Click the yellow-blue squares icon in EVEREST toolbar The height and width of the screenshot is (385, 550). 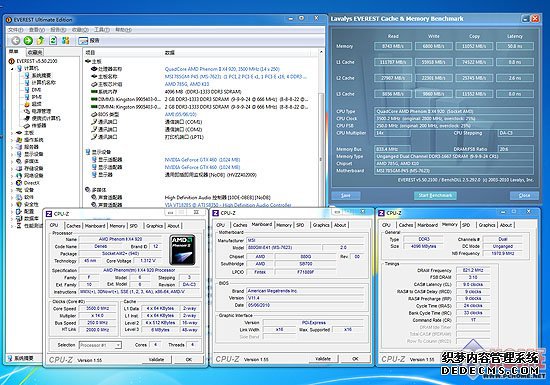click(x=66, y=41)
